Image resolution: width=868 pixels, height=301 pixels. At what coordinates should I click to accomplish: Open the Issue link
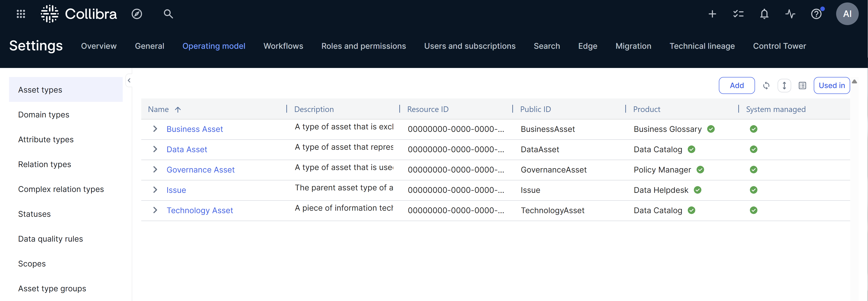[176, 190]
